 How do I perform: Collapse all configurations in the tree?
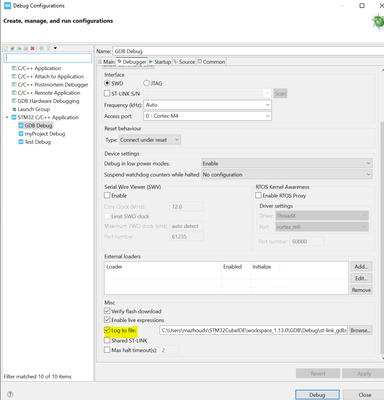pos(41,48)
